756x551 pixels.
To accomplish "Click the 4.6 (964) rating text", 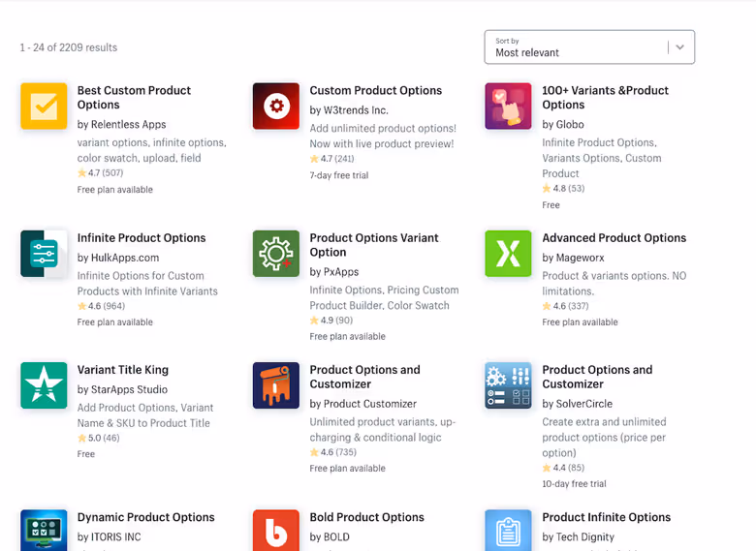I will (101, 306).
